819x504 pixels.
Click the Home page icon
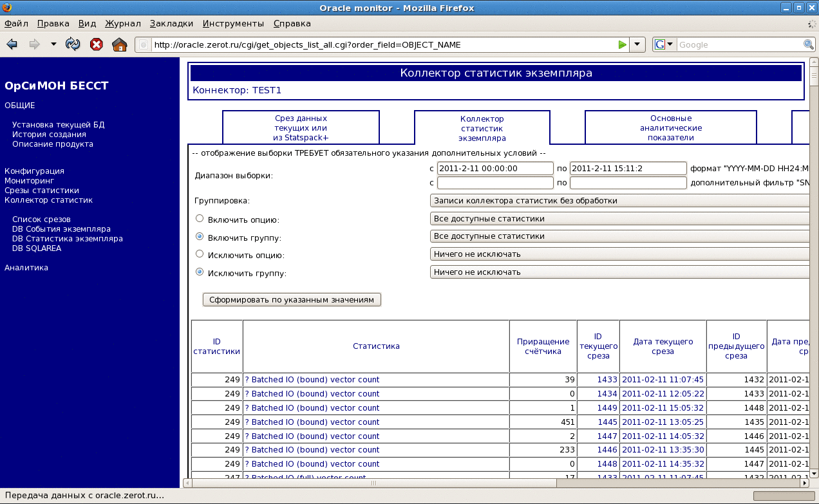[119, 44]
